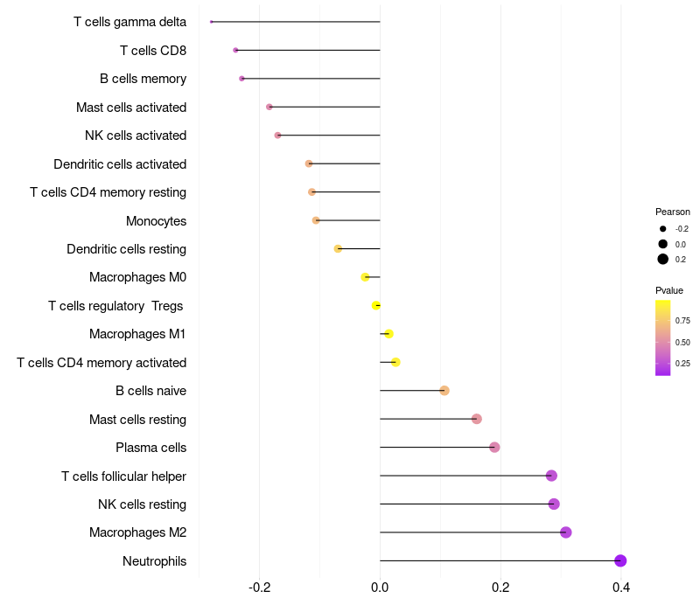The height and width of the screenshot is (612, 700).
Task: Click the "Macrophages M0" axis label
Action: 137,277
